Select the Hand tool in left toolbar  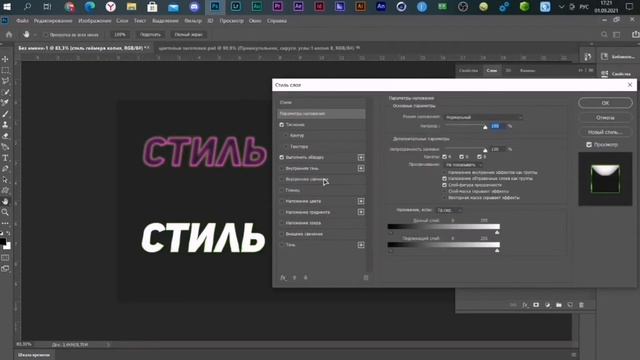point(5,202)
